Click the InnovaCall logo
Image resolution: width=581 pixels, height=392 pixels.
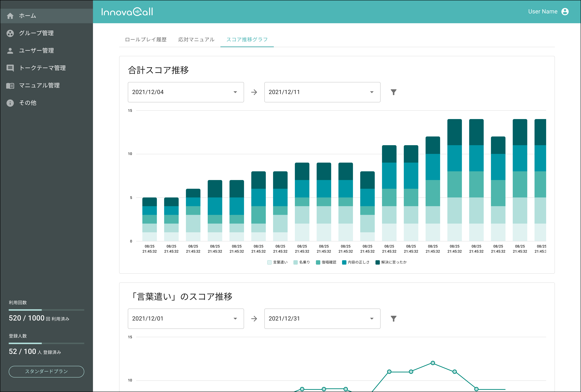click(x=127, y=12)
